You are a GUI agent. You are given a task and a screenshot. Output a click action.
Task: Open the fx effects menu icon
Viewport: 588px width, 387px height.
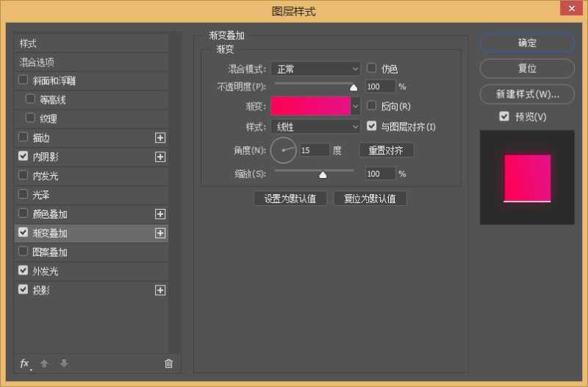24,363
